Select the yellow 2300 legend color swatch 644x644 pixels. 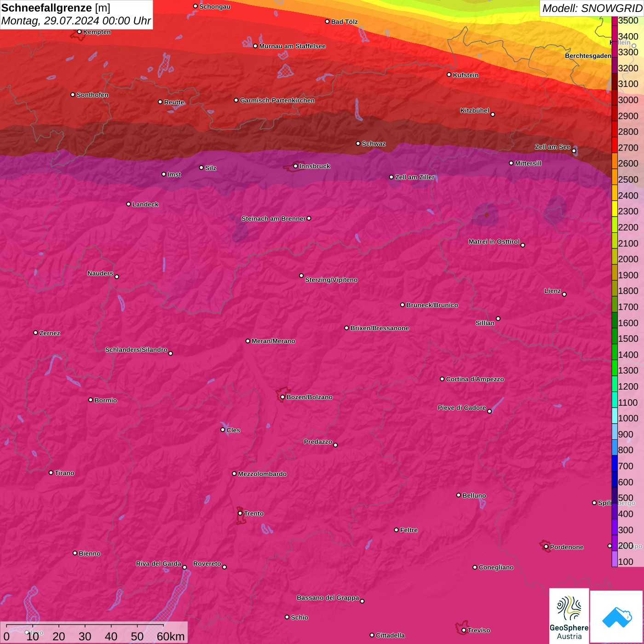pyautogui.click(x=614, y=208)
